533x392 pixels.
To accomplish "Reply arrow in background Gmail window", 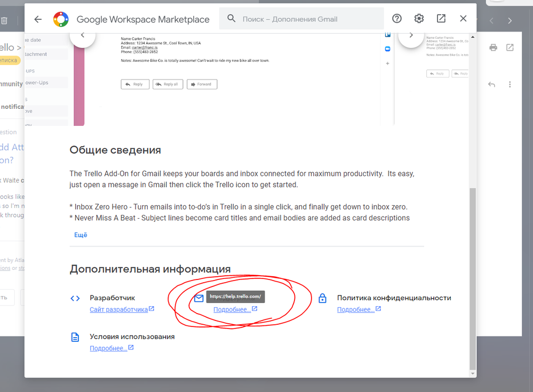I will pyautogui.click(x=491, y=84).
